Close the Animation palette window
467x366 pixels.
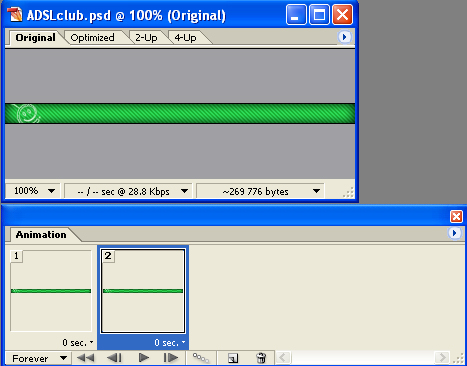tap(456, 216)
